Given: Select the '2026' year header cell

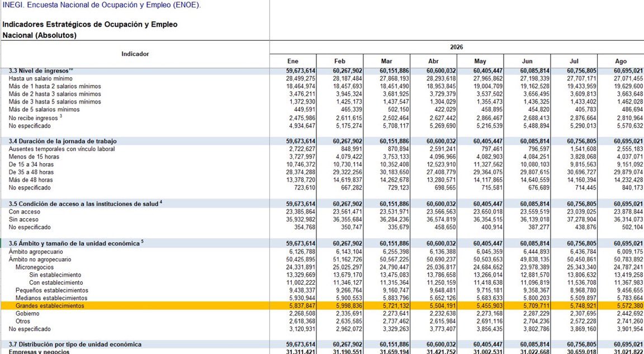Looking at the screenshot, I should pyautogui.click(x=456, y=47).
